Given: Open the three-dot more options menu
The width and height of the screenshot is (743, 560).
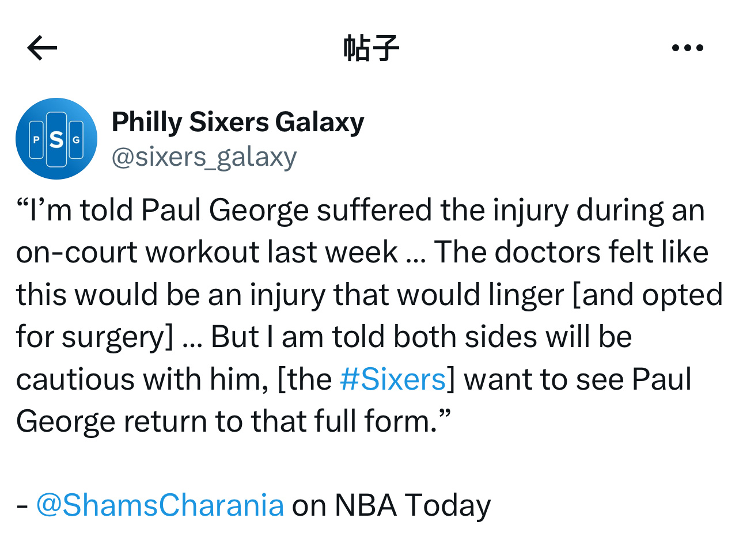Looking at the screenshot, I should click(x=688, y=48).
